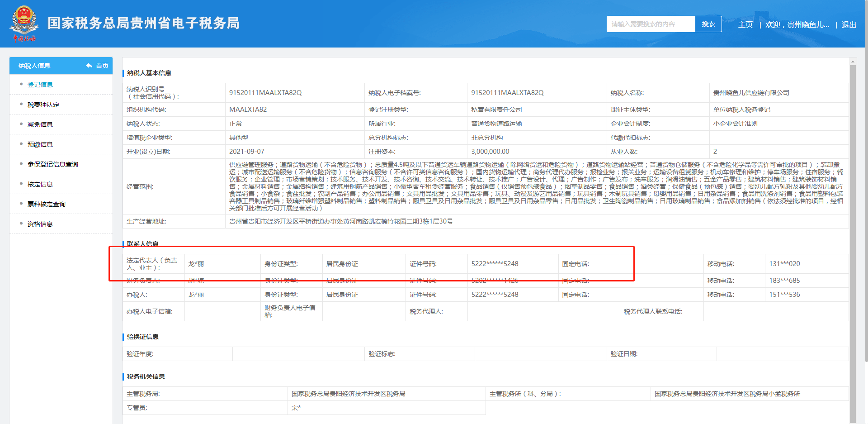Viewport: 868px width, 424px height.
Task: Open 票种核定查询 menu item
Action: (x=47, y=204)
